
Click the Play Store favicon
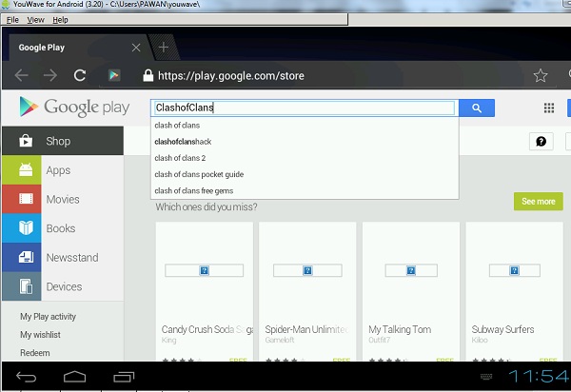click(x=114, y=75)
